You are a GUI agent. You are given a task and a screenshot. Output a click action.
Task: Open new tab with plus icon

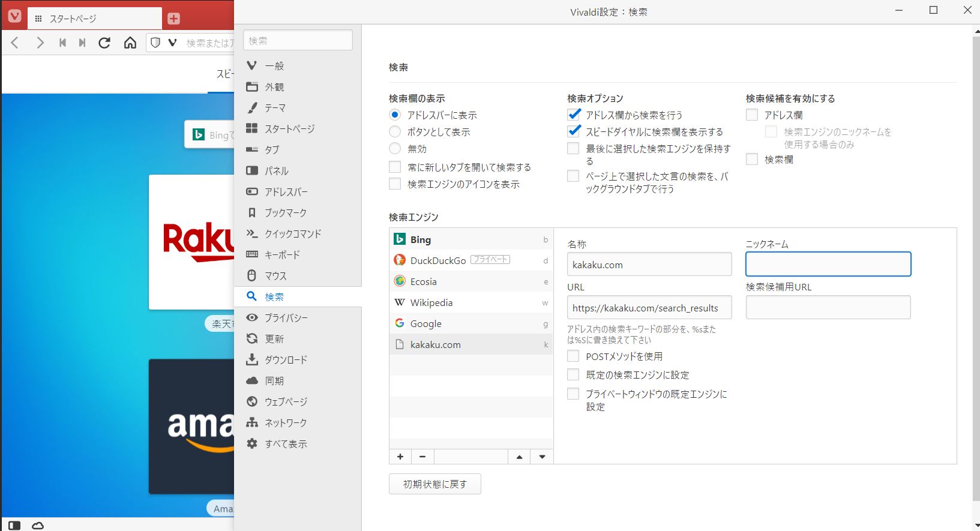tap(174, 19)
